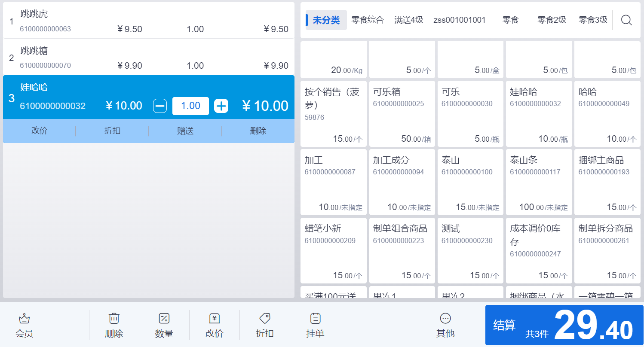
Task: Decrease 娃哈哈 quantity with minus button
Action: [x=160, y=106]
